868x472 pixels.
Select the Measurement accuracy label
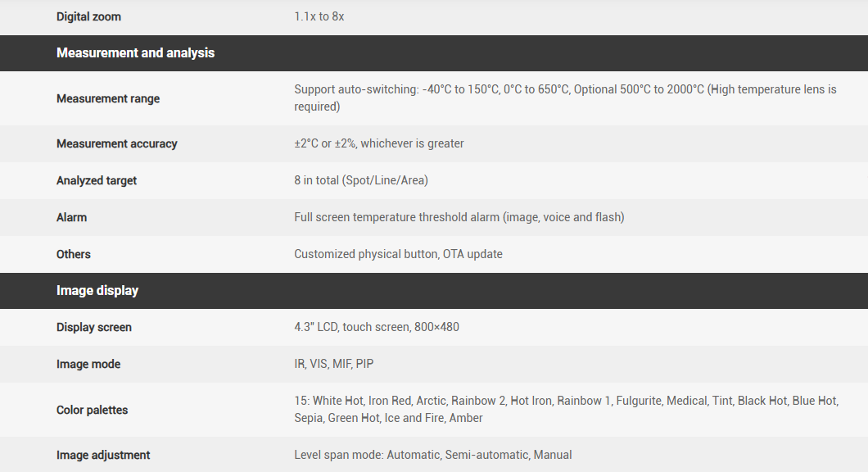[117, 143]
